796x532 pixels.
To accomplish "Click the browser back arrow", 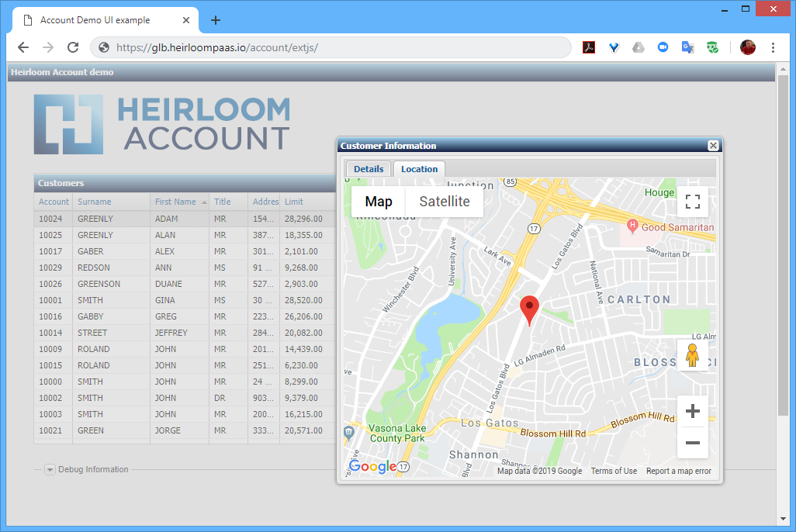I will (x=23, y=47).
